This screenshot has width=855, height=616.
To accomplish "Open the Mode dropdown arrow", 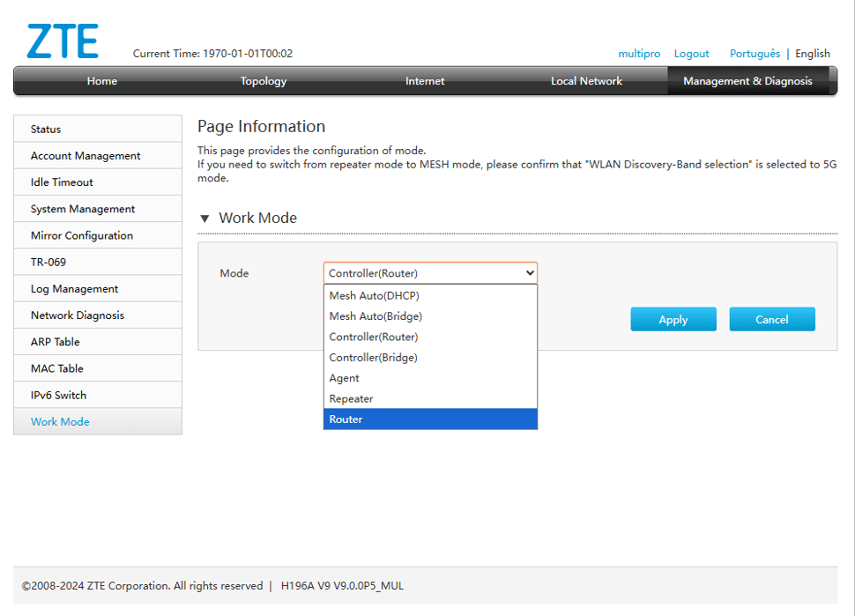I will tap(530, 273).
